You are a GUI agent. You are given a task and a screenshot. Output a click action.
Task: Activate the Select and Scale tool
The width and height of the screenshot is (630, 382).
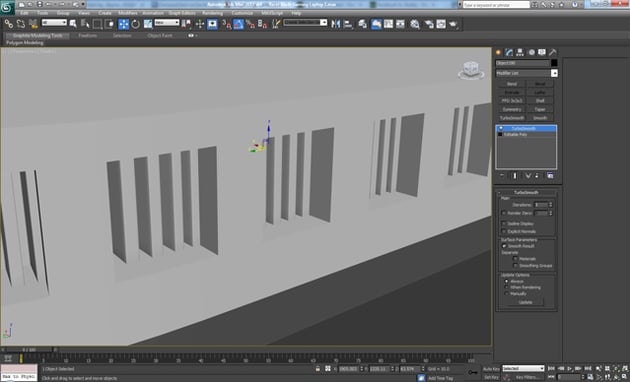148,24
